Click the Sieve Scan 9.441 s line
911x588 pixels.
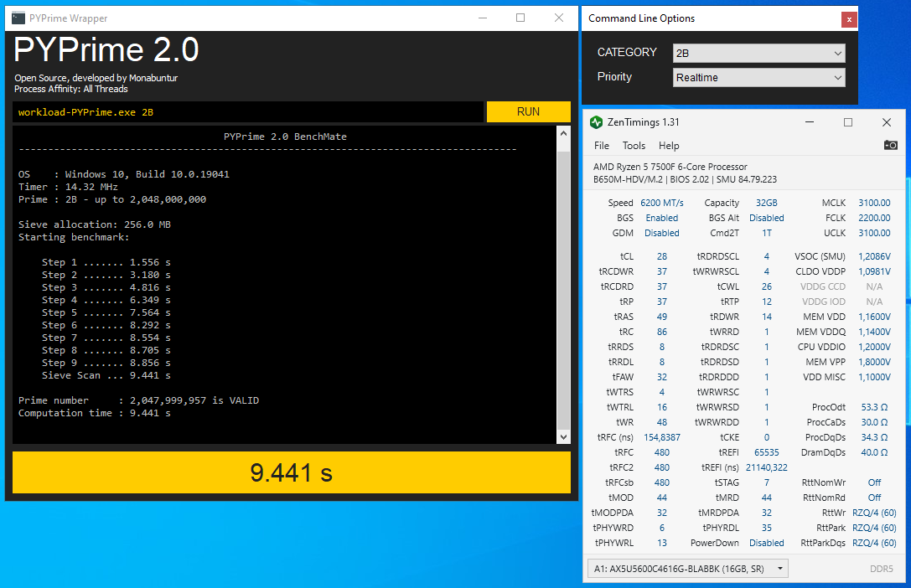[x=106, y=375]
